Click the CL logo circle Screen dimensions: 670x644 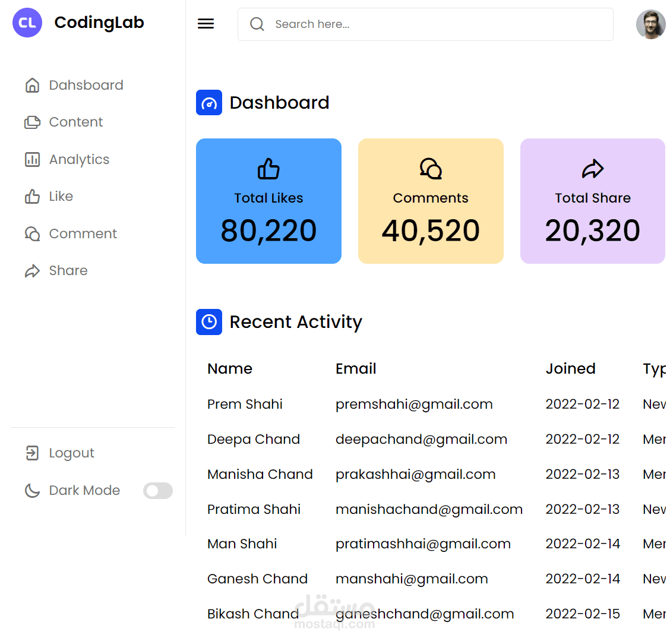pyautogui.click(x=27, y=23)
